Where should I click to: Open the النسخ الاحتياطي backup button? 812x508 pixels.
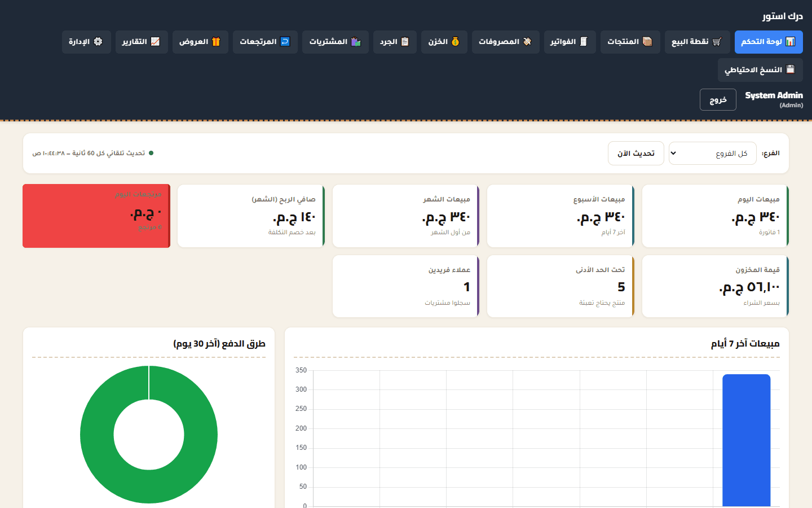point(760,70)
